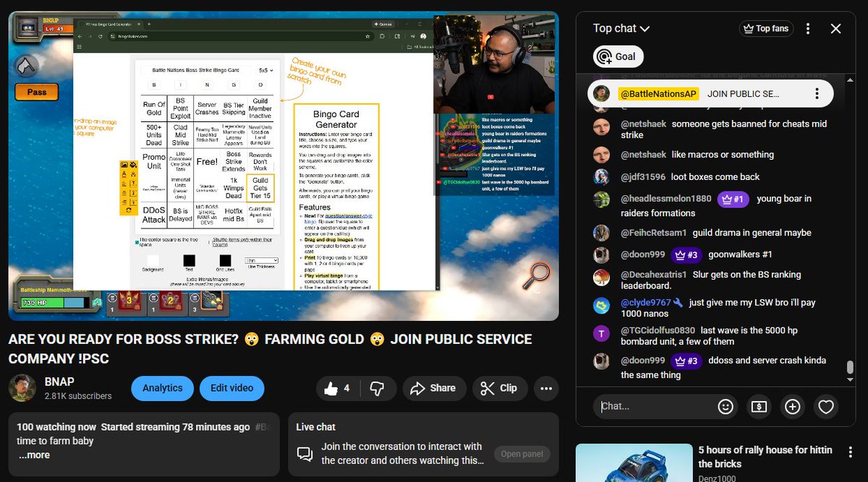Viewport: 868px width, 482px height.
Task: Create a Clip from the stream
Action: (x=500, y=388)
